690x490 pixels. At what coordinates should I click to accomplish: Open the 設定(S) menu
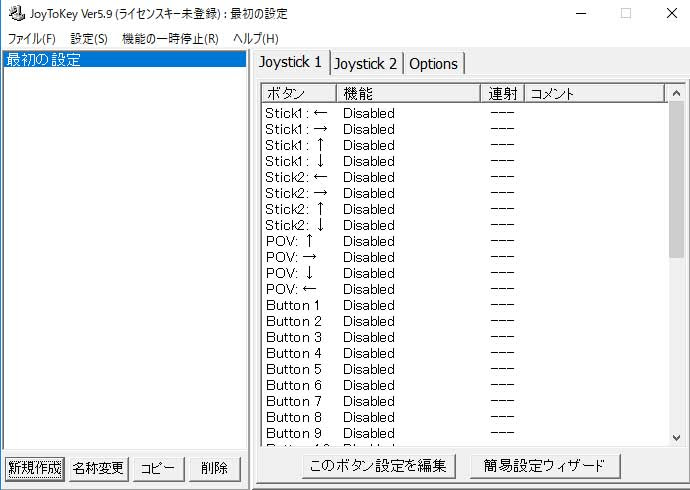pyautogui.click(x=89, y=39)
